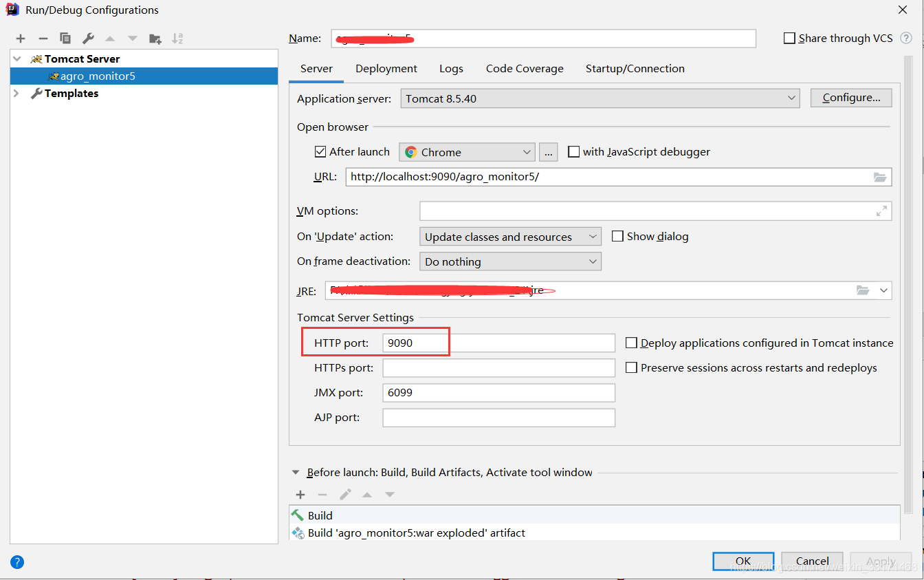This screenshot has height=580, width=924.
Task: Click the green Build hammer icon
Action: point(297,515)
